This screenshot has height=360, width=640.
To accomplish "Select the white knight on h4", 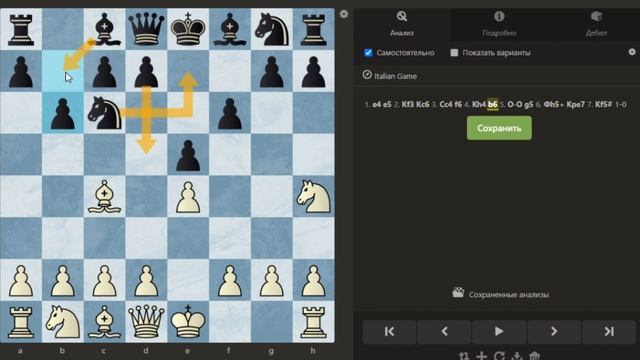I will (x=313, y=196).
